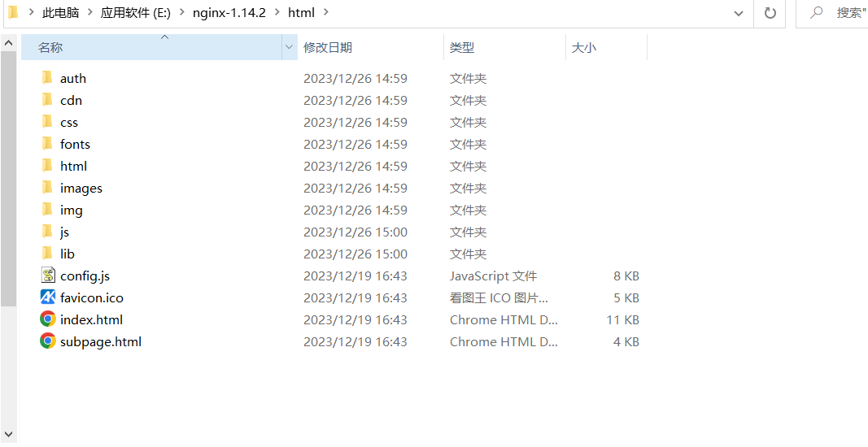This screenshot has height=447, width=868.
Task: Click the Chrome icon for index.html
Action: (x=48, y=319)
